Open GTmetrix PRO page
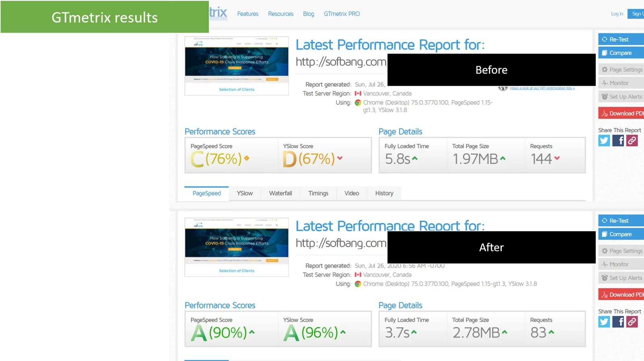The height and width of the screenshot is (361, 644). 342,14
